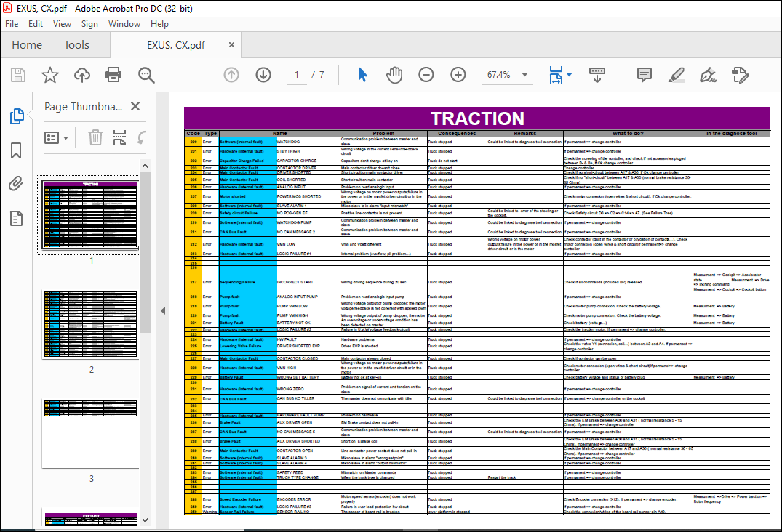
Task: Click the Save file icon
Action: [18, 75]
